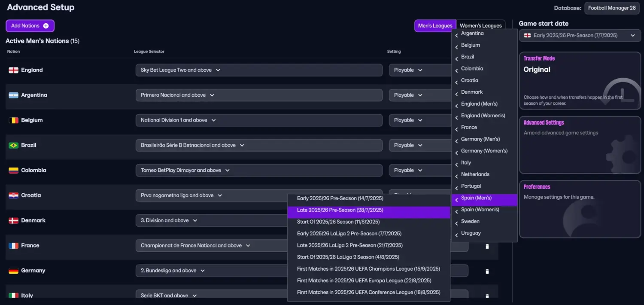
Task: Click the Colombia nation name
Action: pos(33,170)
